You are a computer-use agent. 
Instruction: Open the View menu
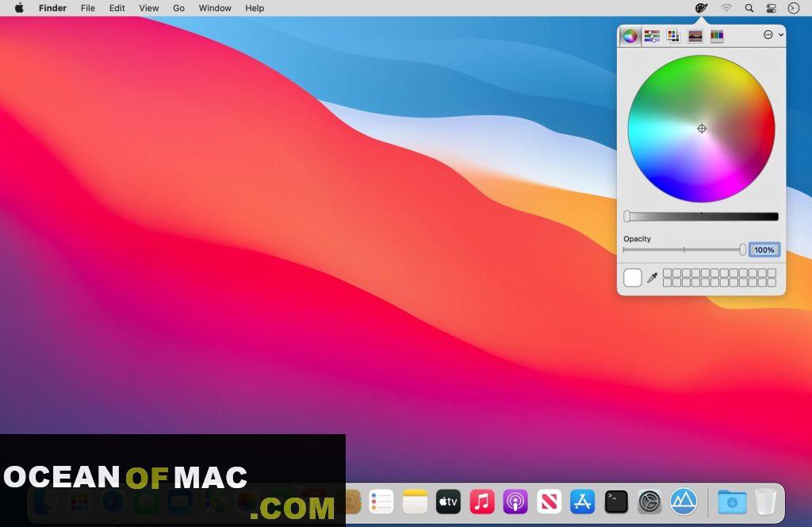[x=148, y=8]
